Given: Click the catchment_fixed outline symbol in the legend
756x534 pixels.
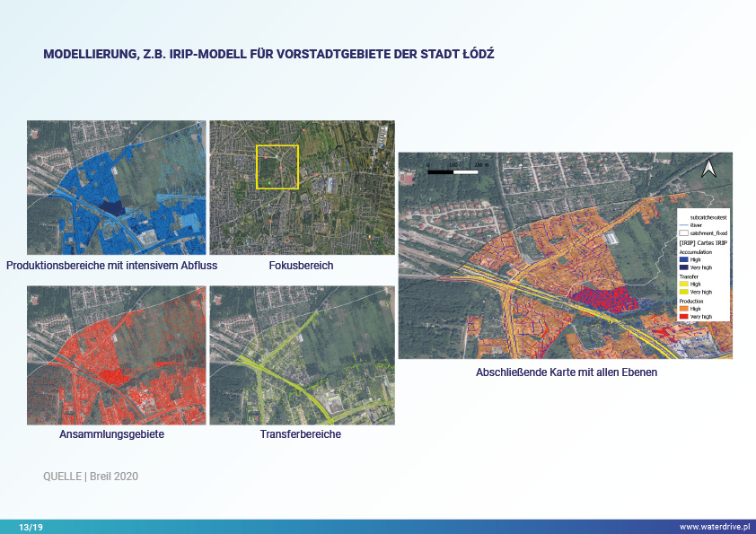Looking at the screenshot, I should point(682,232).
